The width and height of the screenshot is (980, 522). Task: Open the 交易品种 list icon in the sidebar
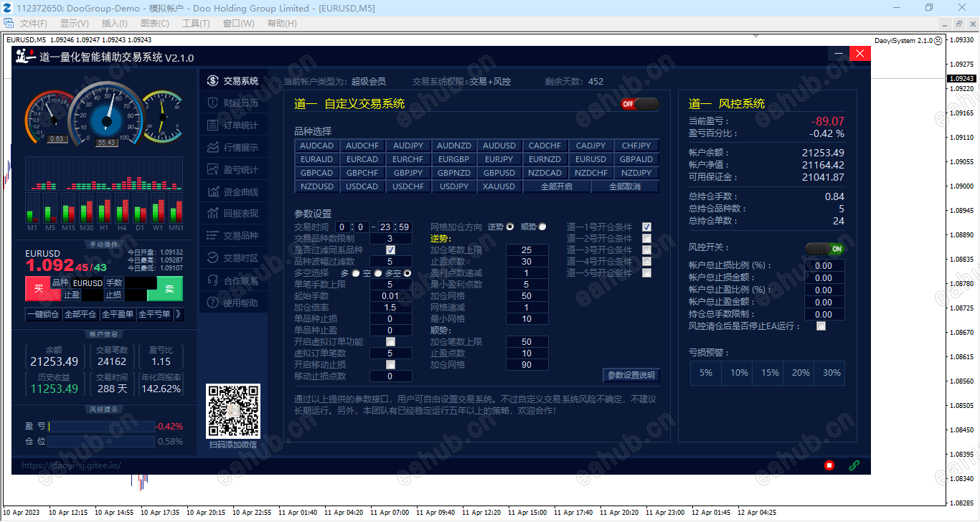212,236
